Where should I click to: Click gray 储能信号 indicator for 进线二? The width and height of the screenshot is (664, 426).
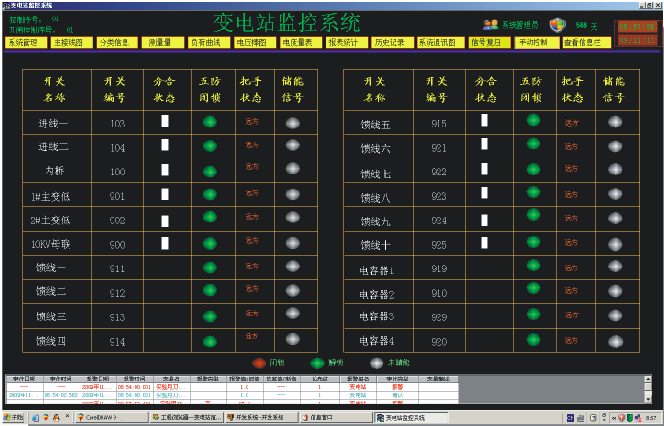(293, 146)
